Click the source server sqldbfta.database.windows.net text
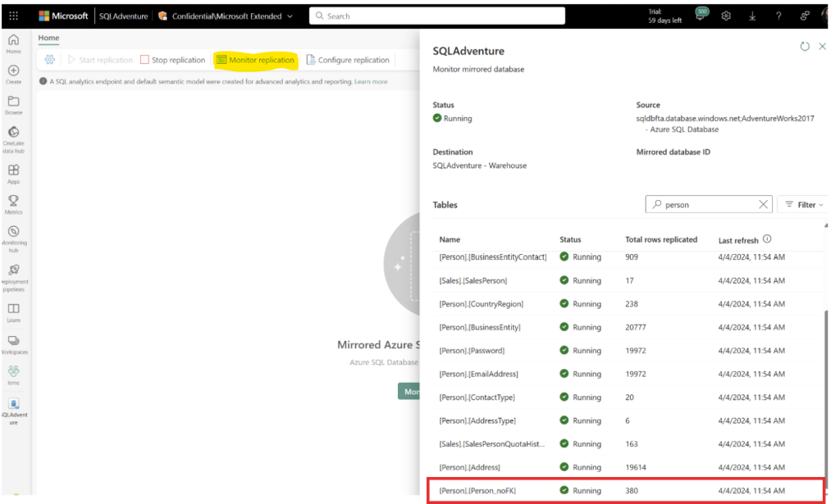 [x=725, y=118]
